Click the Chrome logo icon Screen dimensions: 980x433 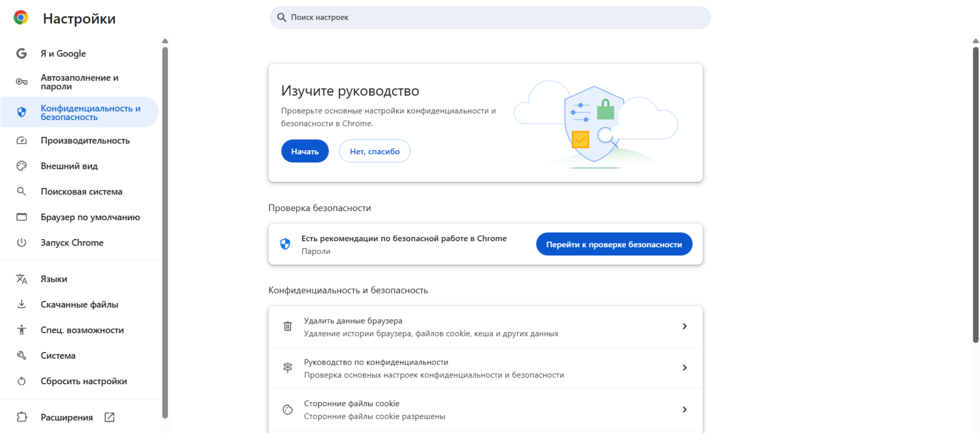(21, 18)
